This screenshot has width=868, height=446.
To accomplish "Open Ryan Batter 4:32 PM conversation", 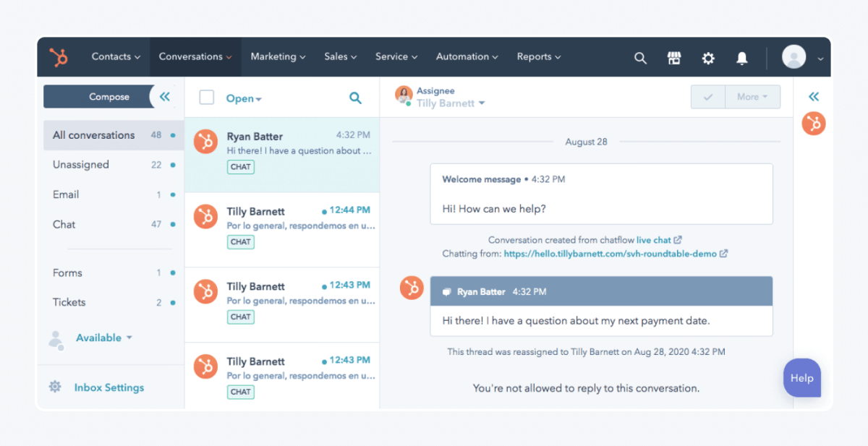I will [282, 155].
